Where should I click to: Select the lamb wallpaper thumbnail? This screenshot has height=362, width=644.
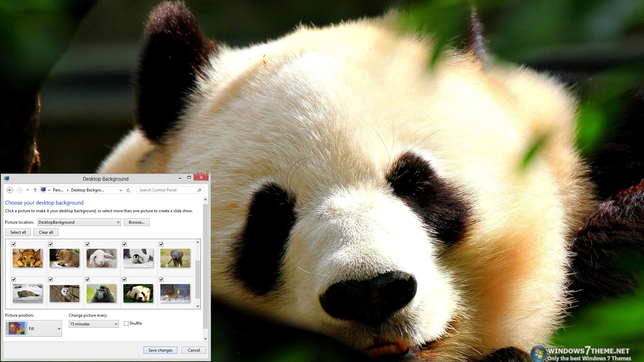coord(101,258)
